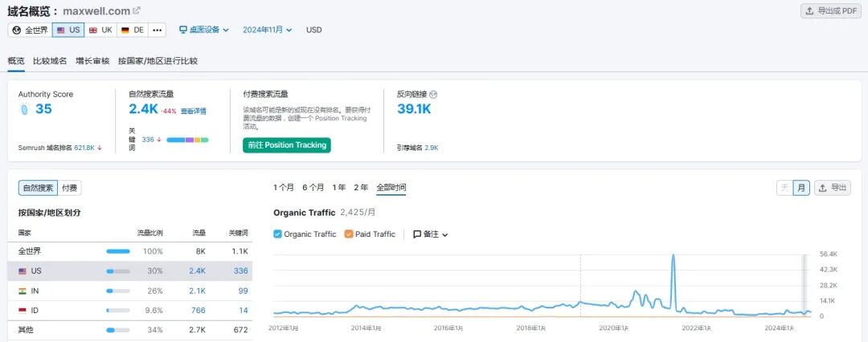
Task: Select the 1年 time range
Action: (339, 188)
